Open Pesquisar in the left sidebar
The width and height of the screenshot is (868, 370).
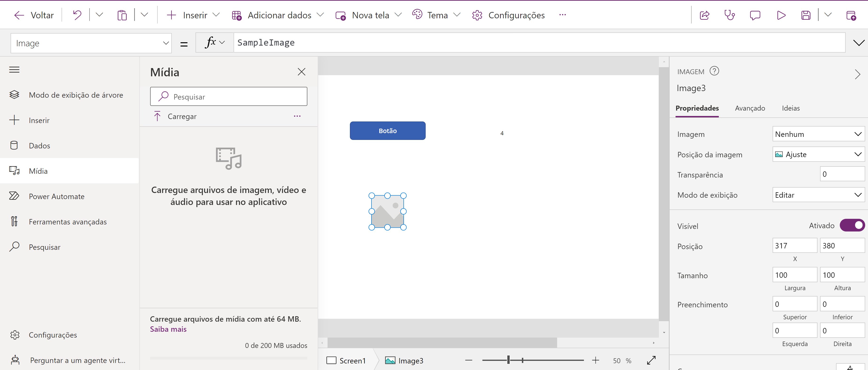click(69, 247)
